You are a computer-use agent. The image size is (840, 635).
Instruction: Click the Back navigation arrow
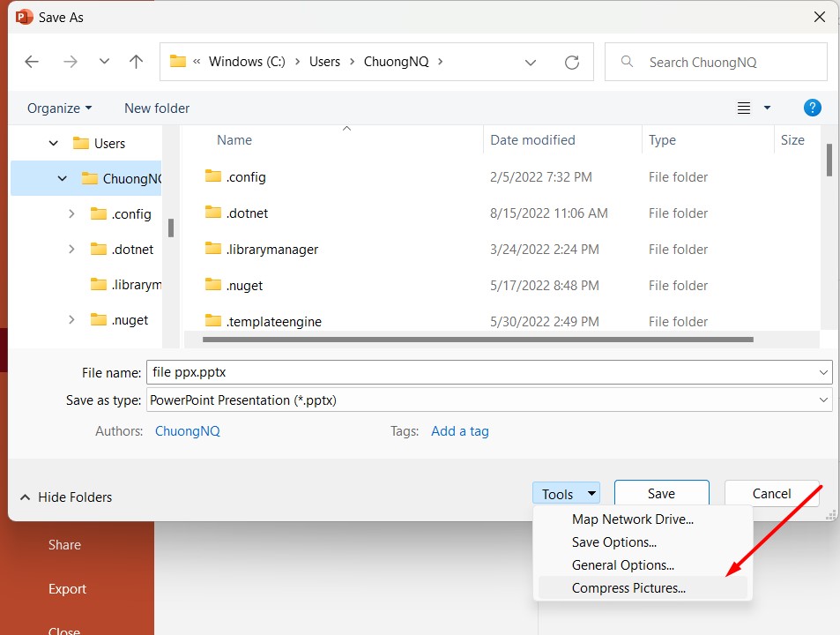(x=32, y=62)
